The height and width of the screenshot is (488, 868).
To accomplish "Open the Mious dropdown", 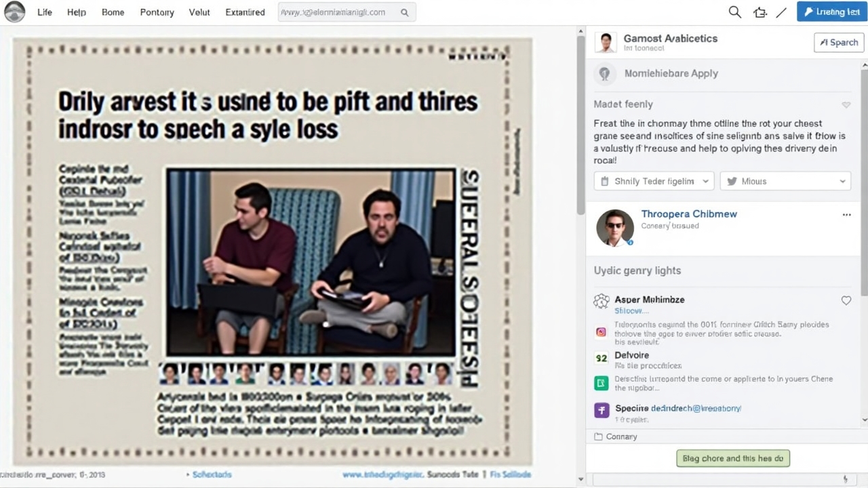I will 785,181.
